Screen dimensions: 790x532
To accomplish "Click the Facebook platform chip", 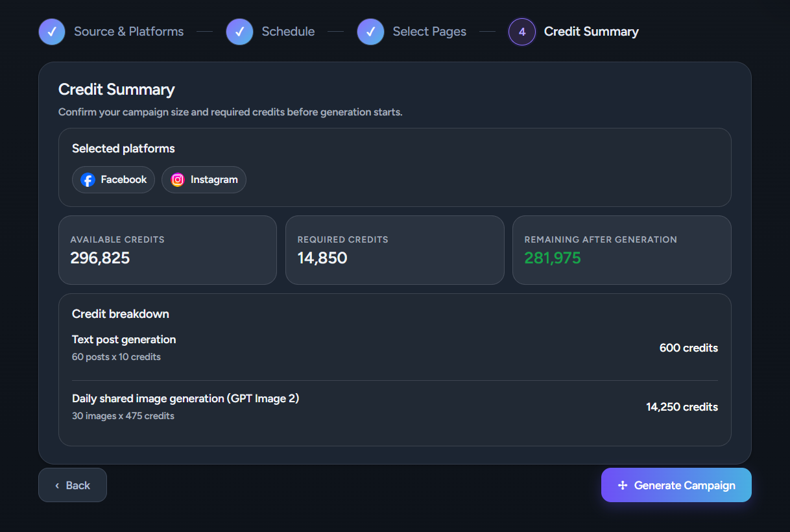I will coord(114,180).
